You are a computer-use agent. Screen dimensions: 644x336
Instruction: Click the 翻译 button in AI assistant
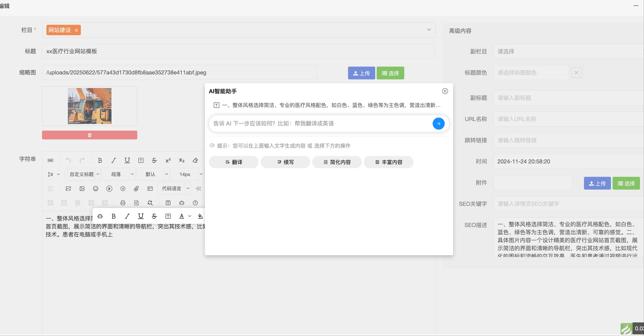234,162
